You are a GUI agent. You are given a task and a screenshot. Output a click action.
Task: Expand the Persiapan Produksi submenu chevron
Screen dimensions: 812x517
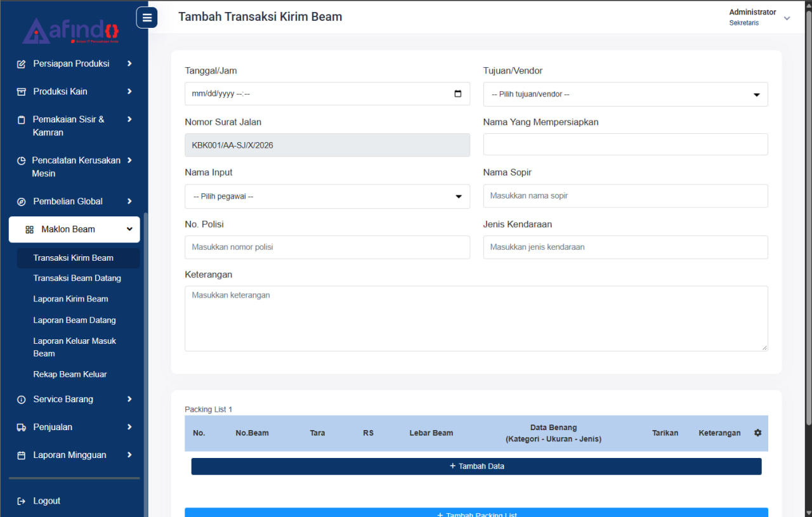pos(129,63)
